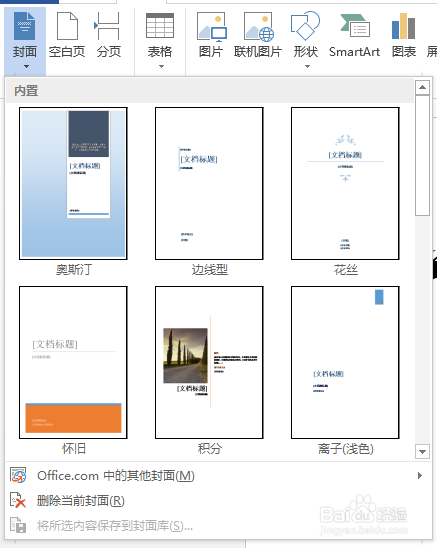
Task: Insert a 图片 picture from file
Action: pyautogui.click(x=211, y=35)
